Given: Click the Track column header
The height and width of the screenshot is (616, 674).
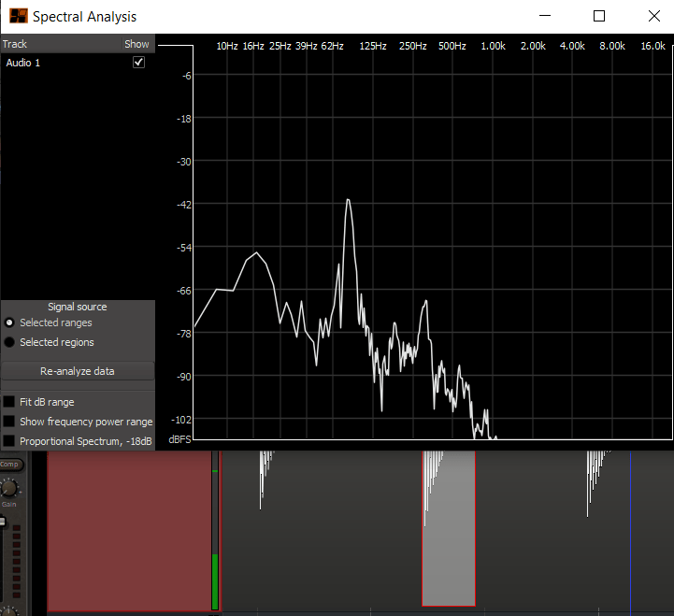Looking at the screenshot, I should click(15, 44).
